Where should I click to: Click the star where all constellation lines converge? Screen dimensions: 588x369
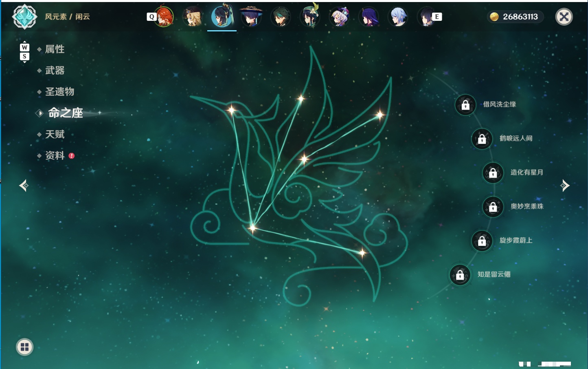[252, 228]
